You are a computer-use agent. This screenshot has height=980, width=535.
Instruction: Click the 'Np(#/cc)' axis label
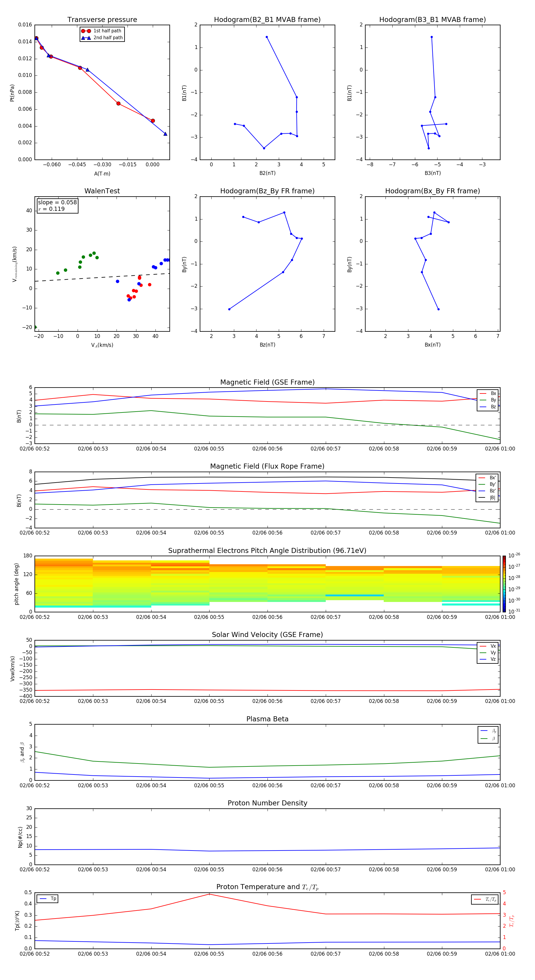21,837
